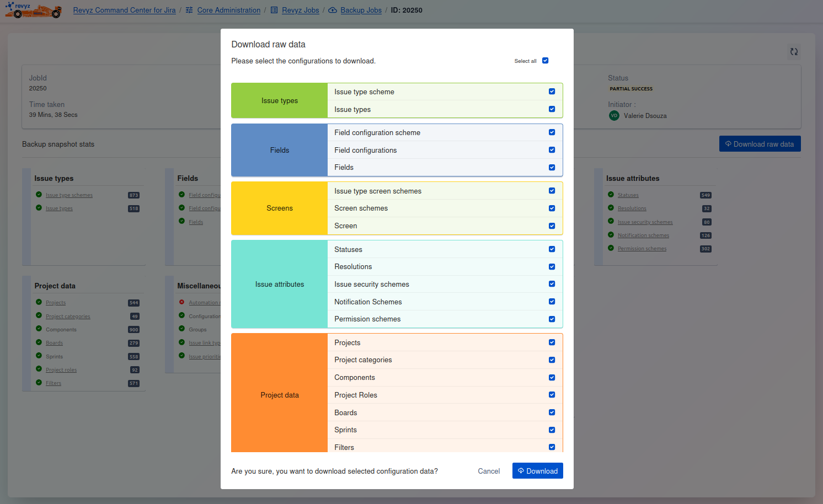
Task: Toggle the Select all checkbox
Action: click(545, 61)
